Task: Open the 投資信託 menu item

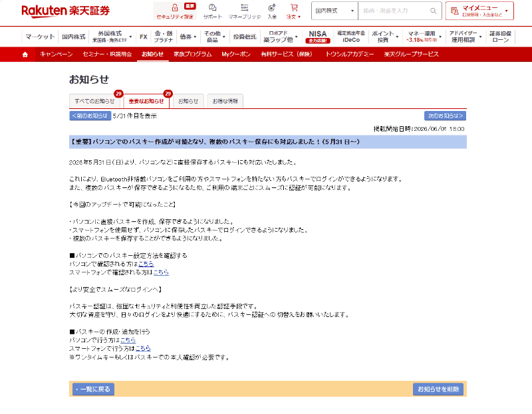Action: pyautogui.click(x=245, y=37)
